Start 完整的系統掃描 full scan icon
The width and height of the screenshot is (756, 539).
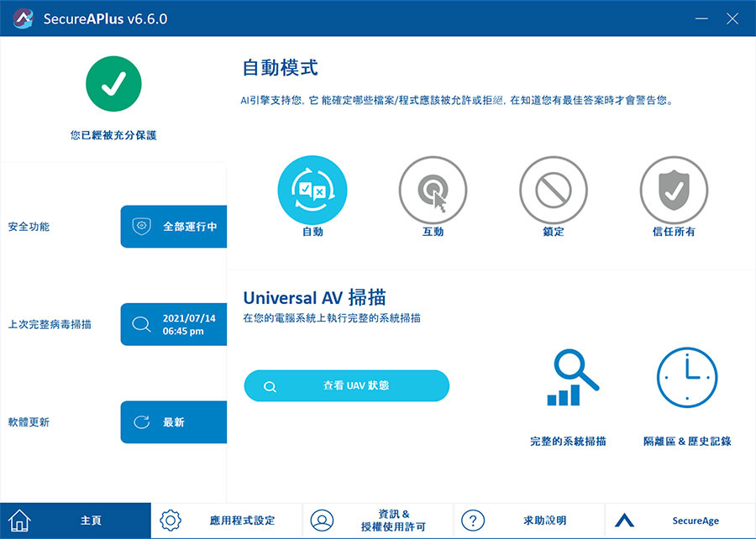(x=572, y=377)
